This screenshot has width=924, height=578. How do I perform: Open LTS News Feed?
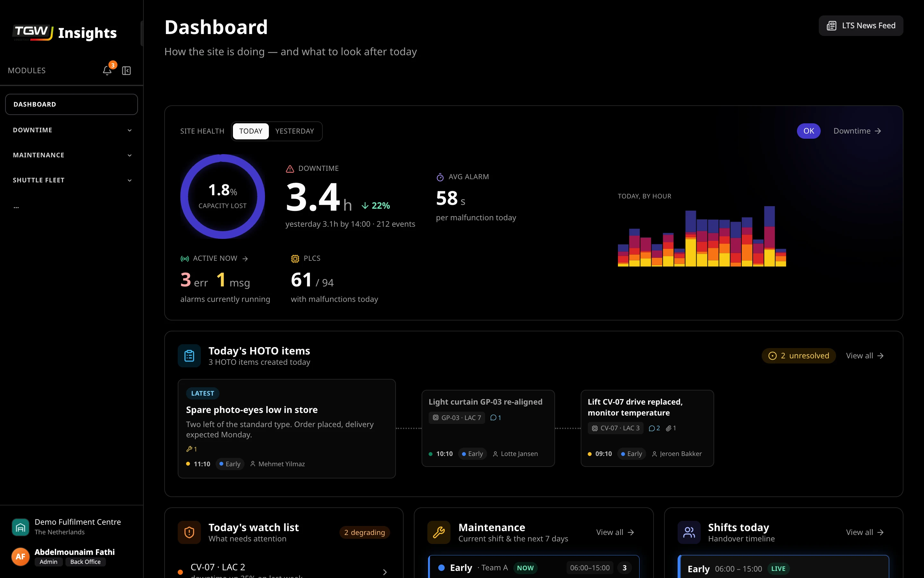click(861, 26)
